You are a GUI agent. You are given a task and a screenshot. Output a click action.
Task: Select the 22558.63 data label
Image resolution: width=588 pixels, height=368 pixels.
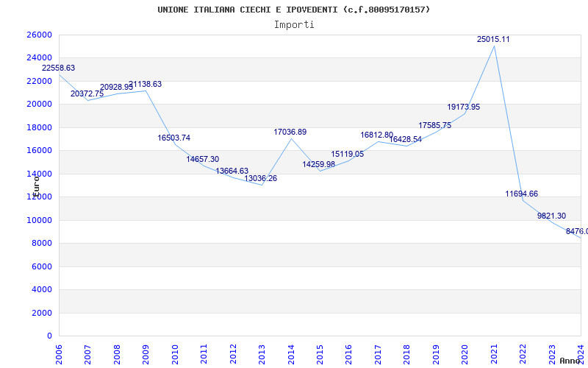click(58, 68)
